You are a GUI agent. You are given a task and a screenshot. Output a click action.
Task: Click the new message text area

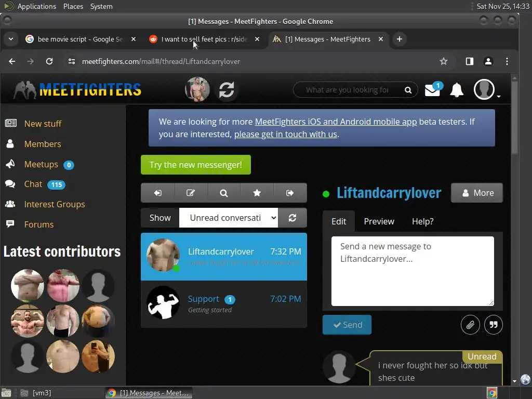413,271
